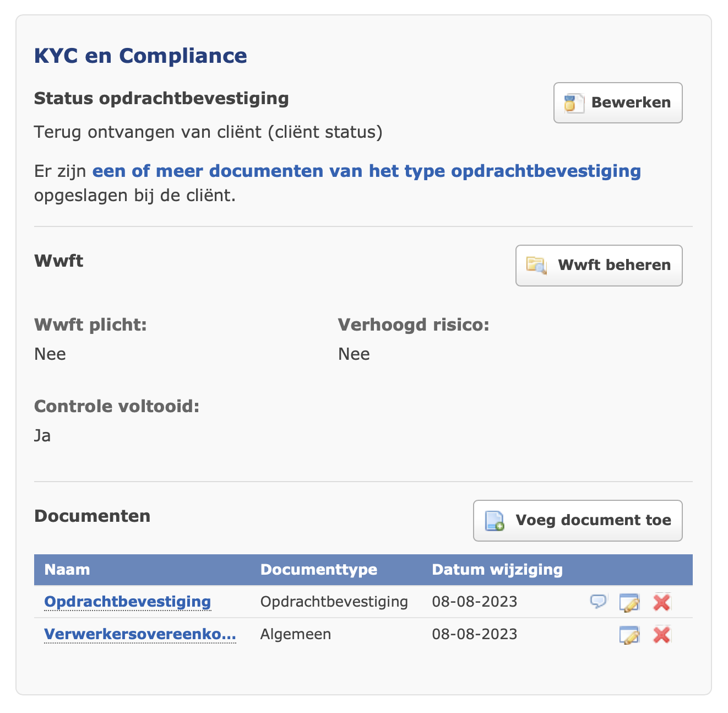Screen dimensions: 728x713
Task: Select the Algemeen document type cell
Action: 296,634
